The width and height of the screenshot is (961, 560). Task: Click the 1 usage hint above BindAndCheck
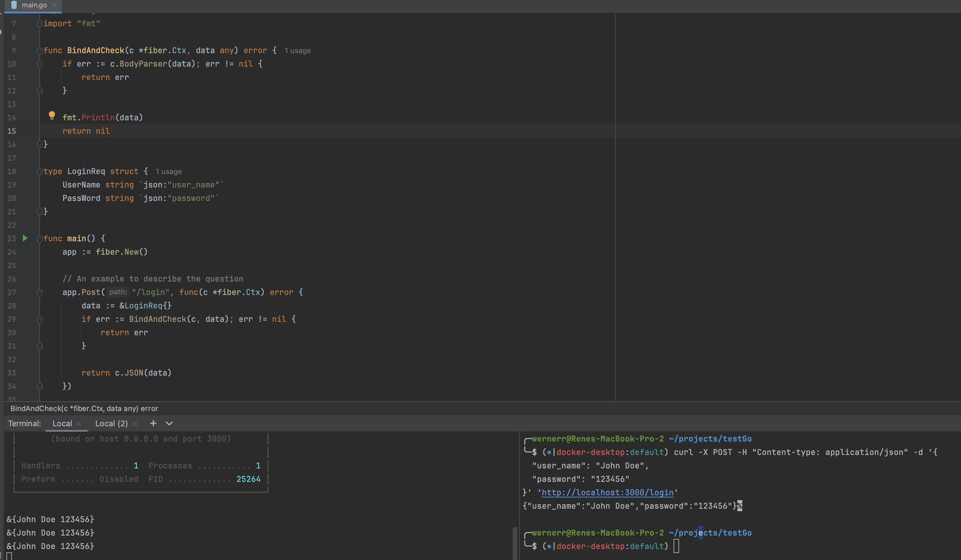click(298, 50)
